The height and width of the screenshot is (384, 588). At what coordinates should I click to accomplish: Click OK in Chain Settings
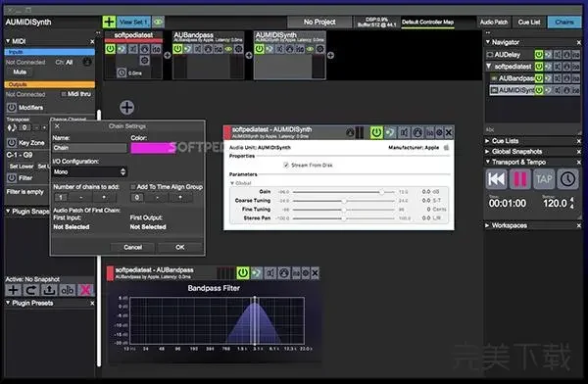tap(180, 247)
